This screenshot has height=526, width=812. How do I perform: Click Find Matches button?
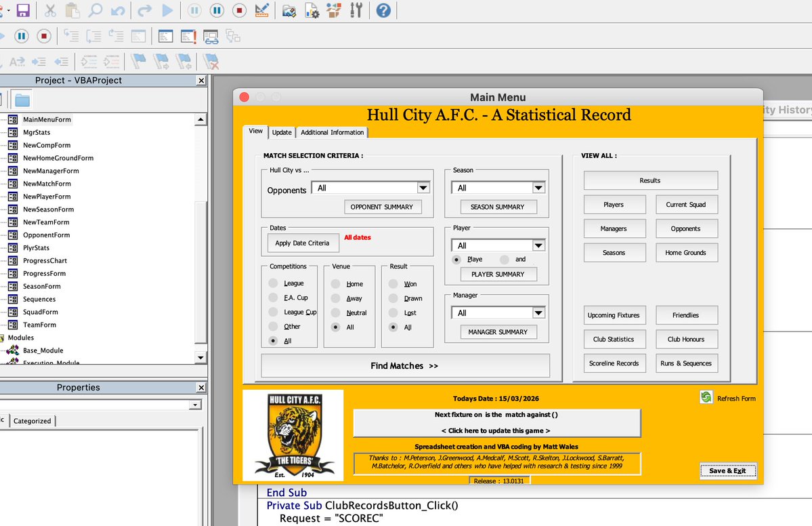point(405,366)
